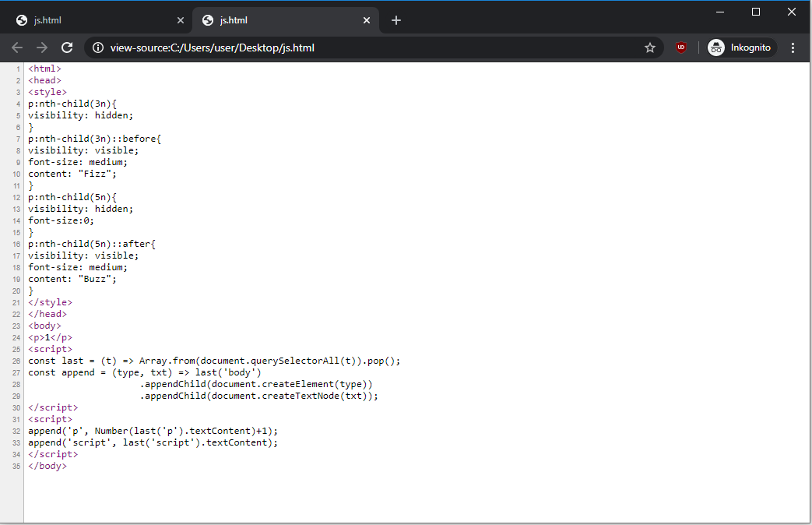
Task: Click 'content: "Fizz";' line
Action: point(72,174)
